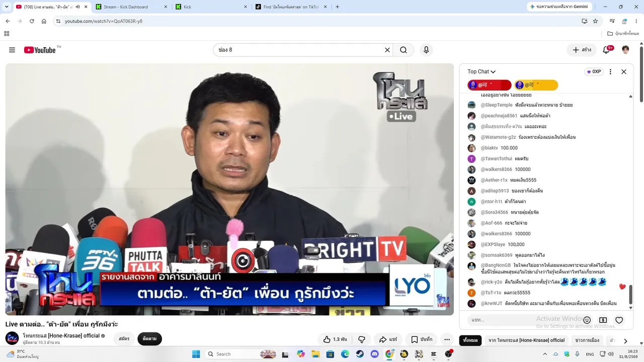Select the 'ข่าวการเมือง' filter chip
Screen dimensions: 644x362
click(587, 340)
